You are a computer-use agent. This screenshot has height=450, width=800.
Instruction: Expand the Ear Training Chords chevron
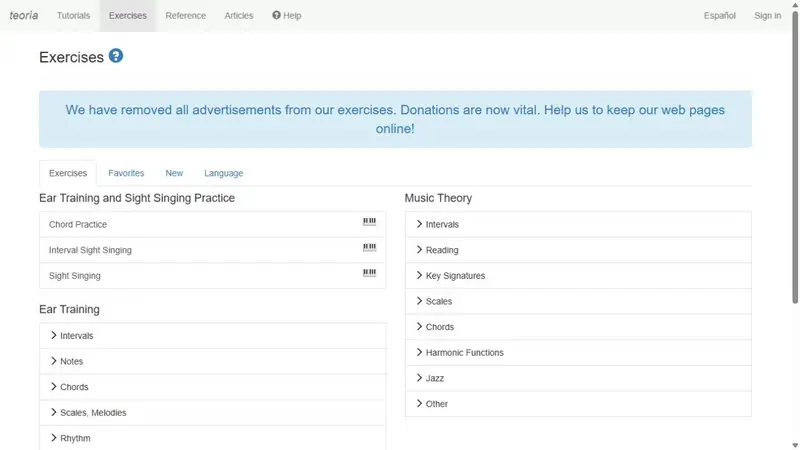54,386
